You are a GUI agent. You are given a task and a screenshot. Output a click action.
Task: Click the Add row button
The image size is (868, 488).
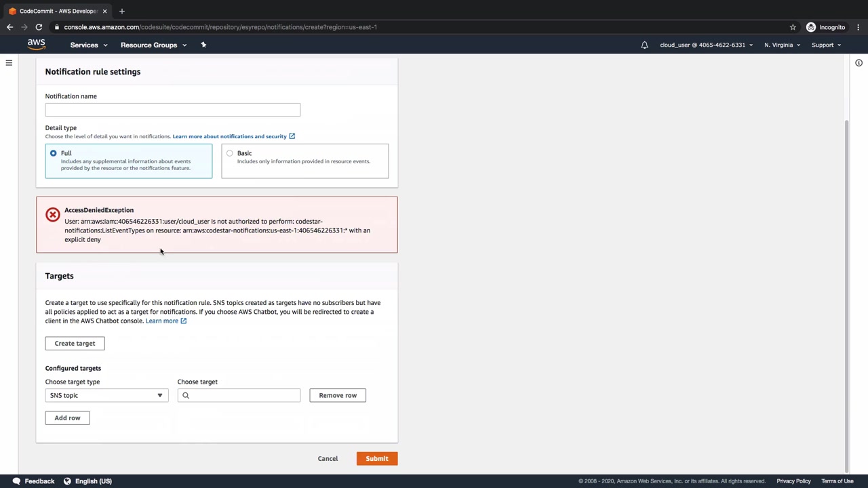click(x=67, y=418)
